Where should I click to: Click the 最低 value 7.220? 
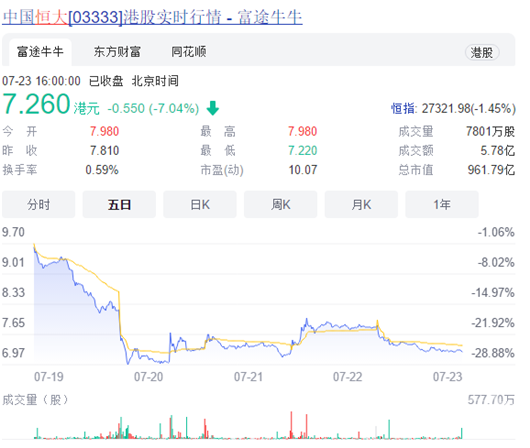point(303,150)
